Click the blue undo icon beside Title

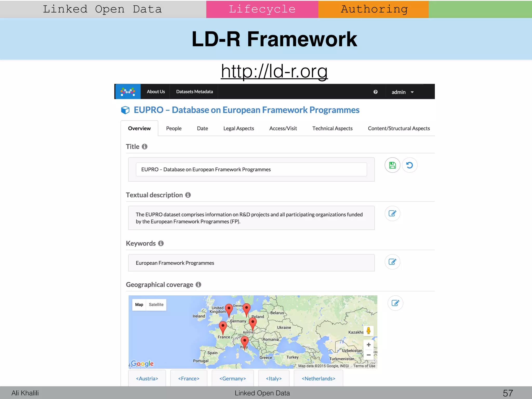410,165
